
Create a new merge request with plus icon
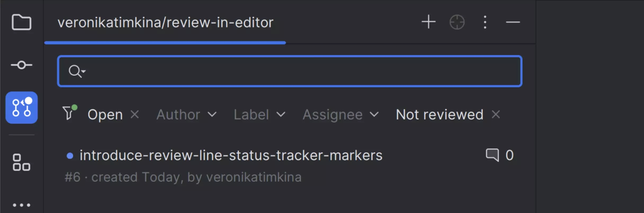click(x=428, y=22)
